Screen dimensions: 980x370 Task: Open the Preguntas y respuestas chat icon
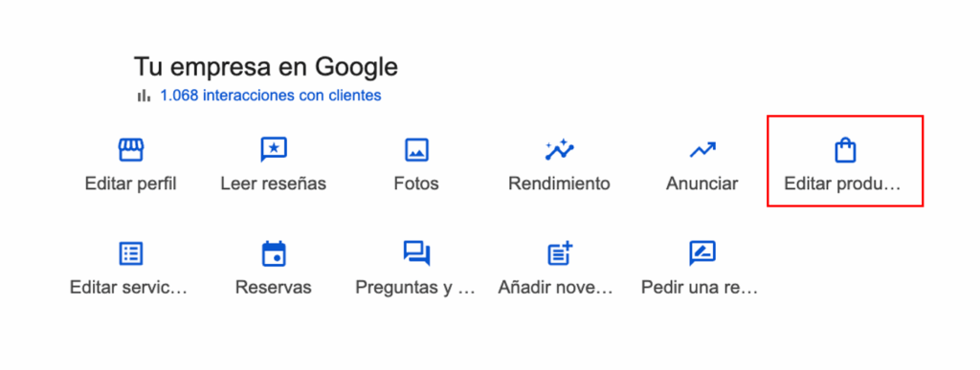click(416, 254)
